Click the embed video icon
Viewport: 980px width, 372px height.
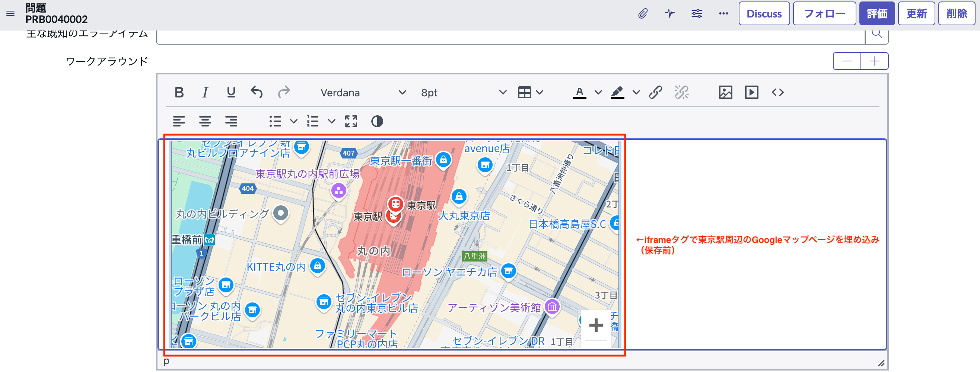pos(751,92)
